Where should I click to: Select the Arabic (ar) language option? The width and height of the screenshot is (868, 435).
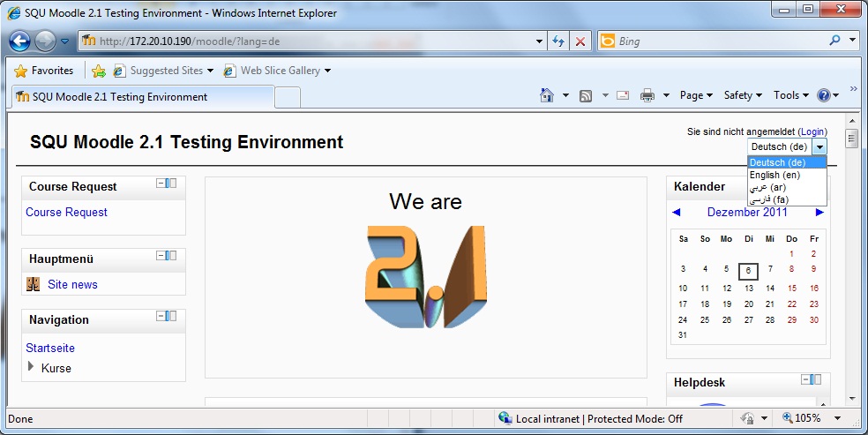(x=787, y=187)
